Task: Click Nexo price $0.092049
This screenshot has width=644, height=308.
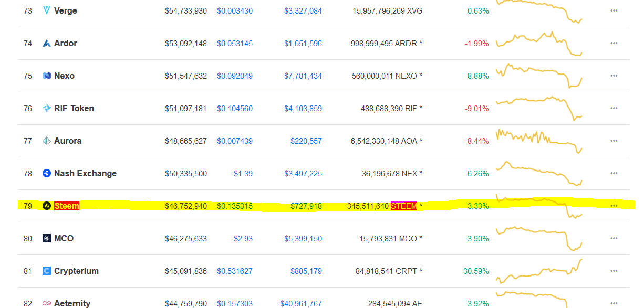Action: tap(235, 76)
